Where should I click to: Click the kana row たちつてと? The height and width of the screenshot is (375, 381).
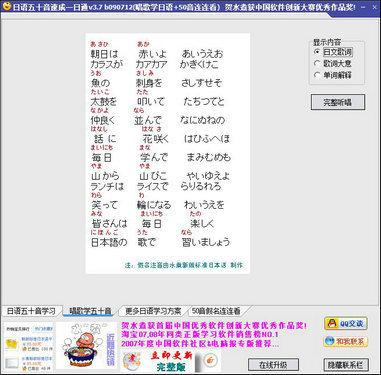point(204,102)
